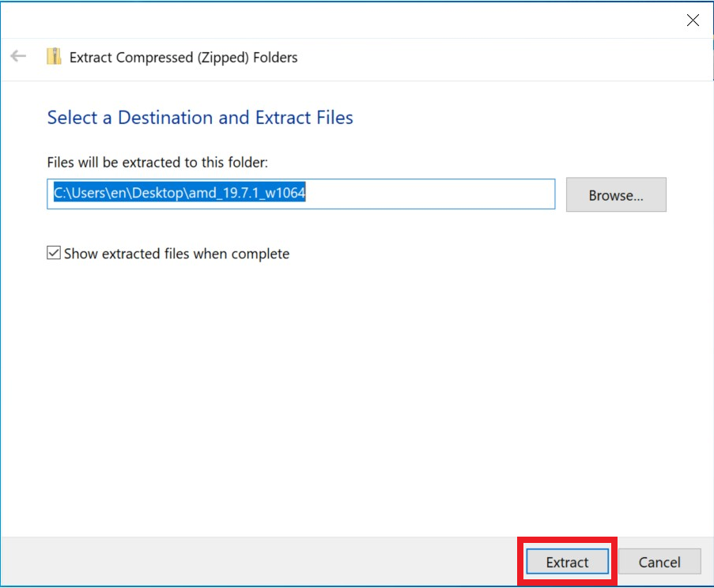Viewport: 714px width, 588px height.
Task: Click the word "complete" in the checkbox label
Action: (263, 254)
